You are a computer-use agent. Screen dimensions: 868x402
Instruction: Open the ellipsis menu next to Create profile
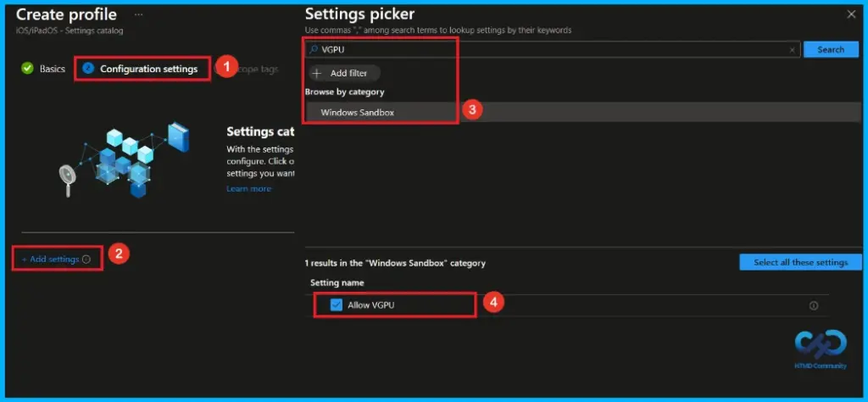tap(138, 14)
